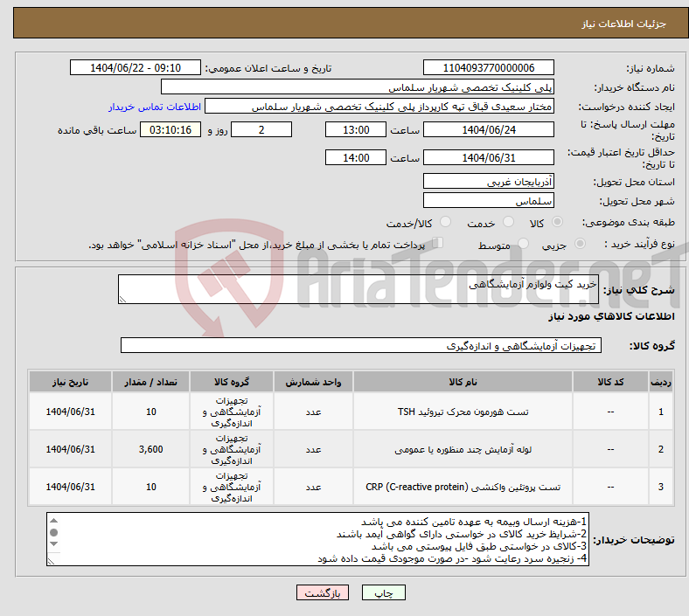Click the need date in the test tube row
This screenshot has width=689, height=616.
coord(70,449)
